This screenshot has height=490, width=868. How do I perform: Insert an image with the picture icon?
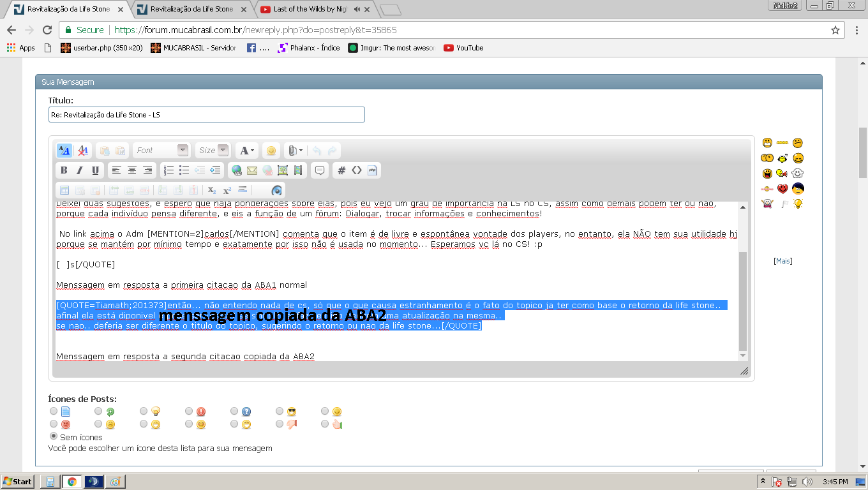tap(283, 170)
